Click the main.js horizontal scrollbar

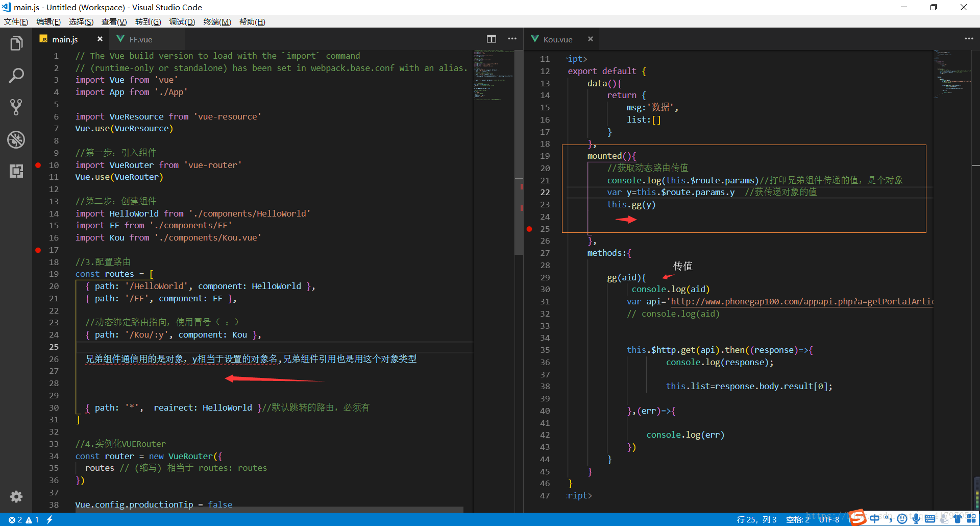(269, 509)
